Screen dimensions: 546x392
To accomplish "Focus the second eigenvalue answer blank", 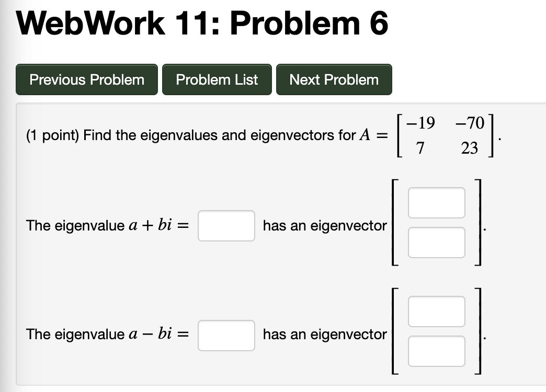I will 226,335.
